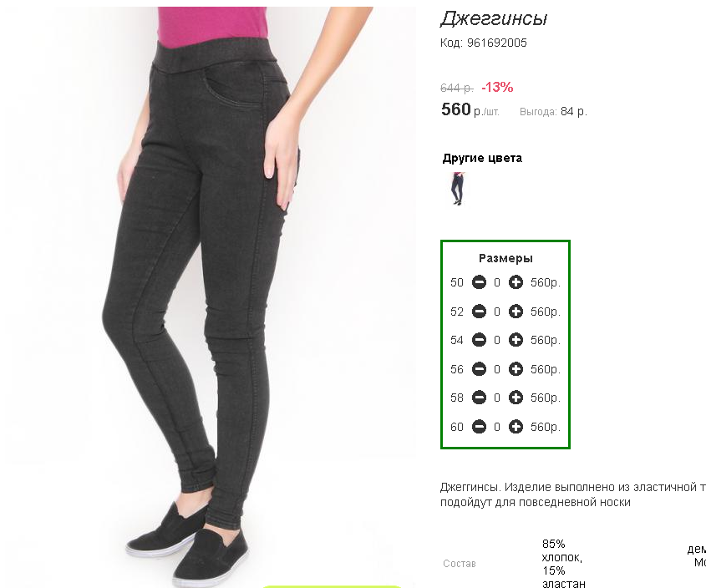706x588 pixels.
Task: Increase quantity for size 50
Action: (x=516, y=282)
